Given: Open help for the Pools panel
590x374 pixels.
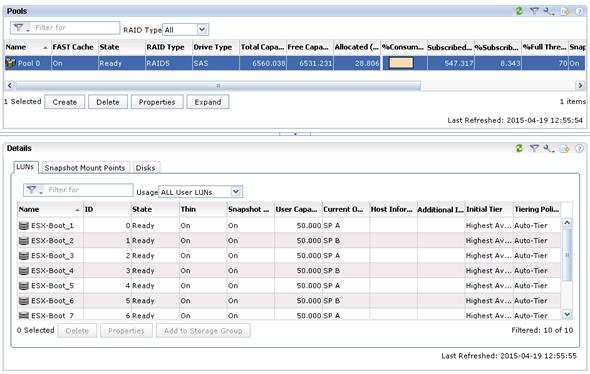Looking at the screenshot, I should pos(579,11).
